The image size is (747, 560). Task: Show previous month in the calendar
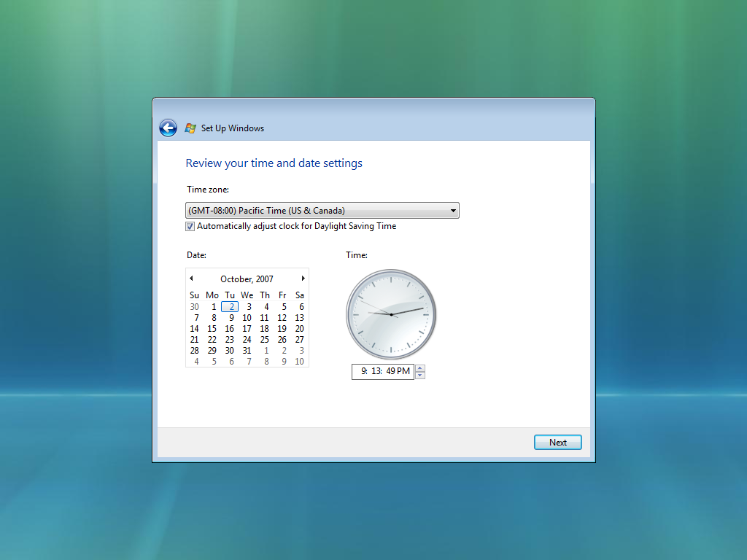pyautogui.click(x=192, y=279)
